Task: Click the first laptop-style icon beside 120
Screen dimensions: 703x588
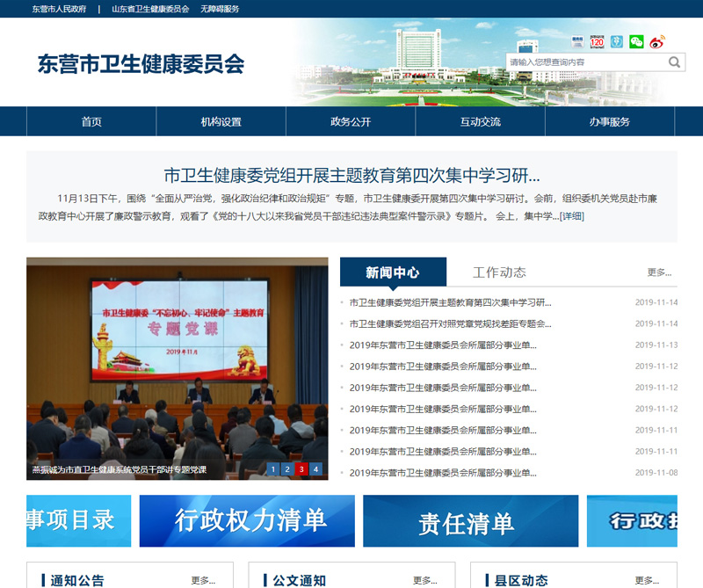Action: pos(577,41)
